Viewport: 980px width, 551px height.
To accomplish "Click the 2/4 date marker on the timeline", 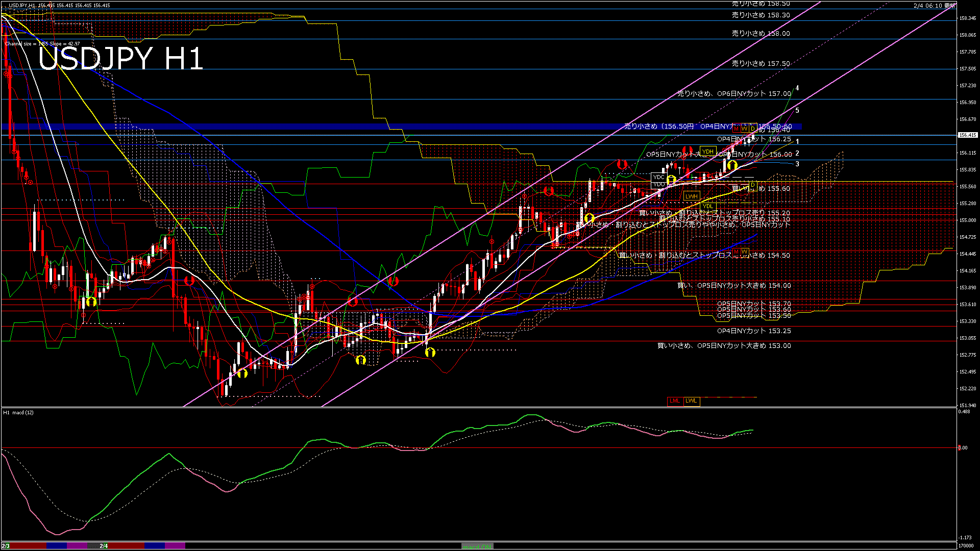I will 104,546.
